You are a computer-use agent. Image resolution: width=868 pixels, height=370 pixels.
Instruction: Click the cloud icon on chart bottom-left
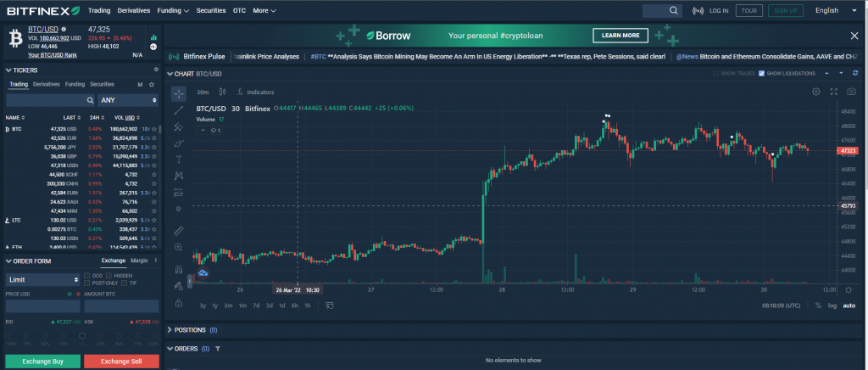click(x=203, y=273)
